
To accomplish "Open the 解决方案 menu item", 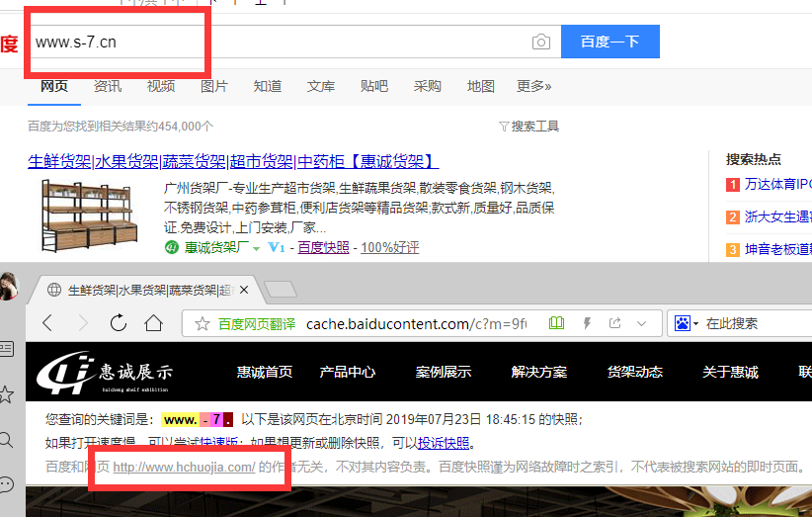I will (x=539, y=372).
